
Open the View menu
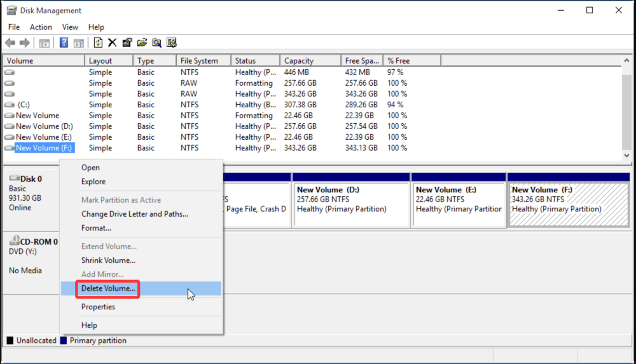point(70,27)
